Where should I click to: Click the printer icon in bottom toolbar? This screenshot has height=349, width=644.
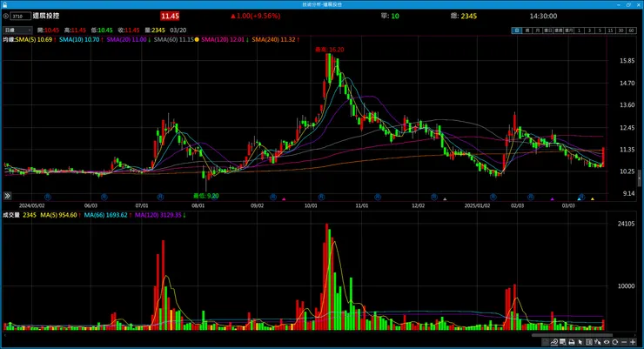point(571,342)
